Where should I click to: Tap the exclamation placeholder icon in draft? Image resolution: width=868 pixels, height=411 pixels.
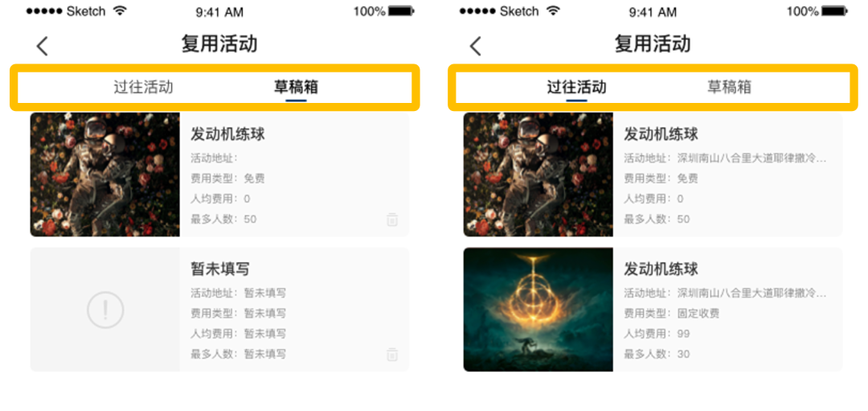point(105,310)
